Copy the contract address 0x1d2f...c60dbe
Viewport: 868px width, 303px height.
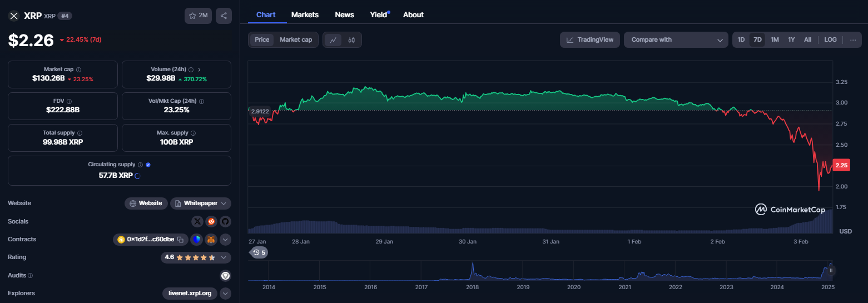180,240
